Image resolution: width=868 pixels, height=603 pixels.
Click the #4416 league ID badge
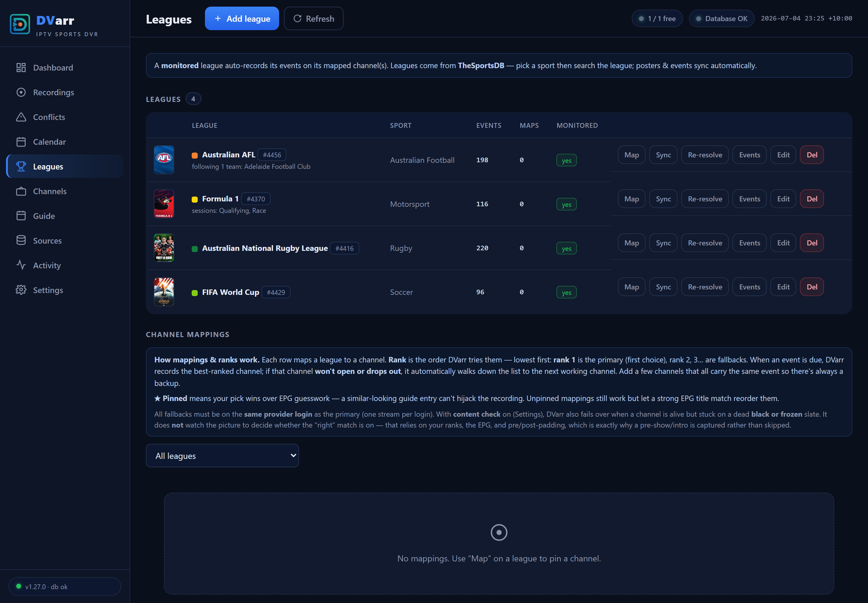point(344,248)
